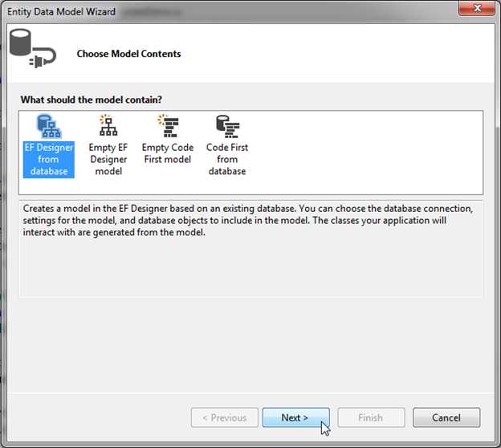Select the Code First from database icon

coord(227,126)
